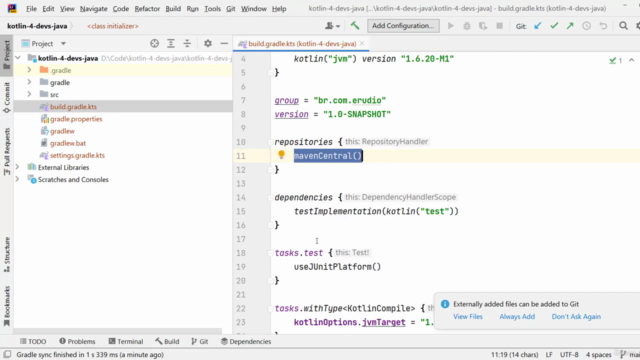Open the Tools menu

tap(212, 9)
